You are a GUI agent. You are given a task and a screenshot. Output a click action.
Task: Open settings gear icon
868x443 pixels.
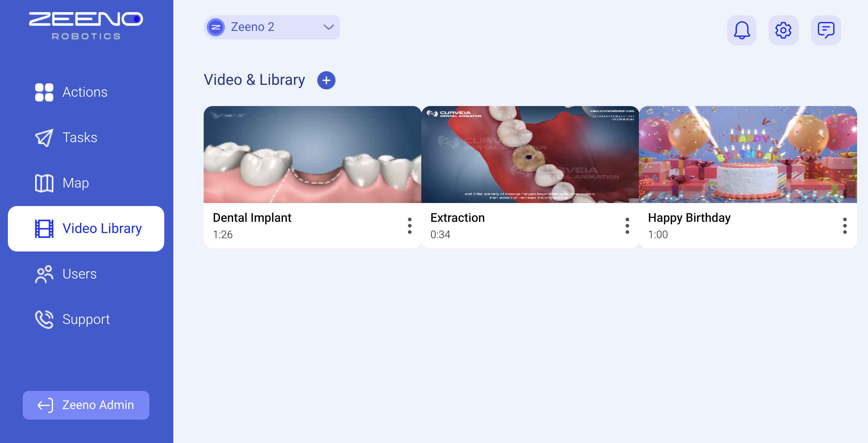783,30
